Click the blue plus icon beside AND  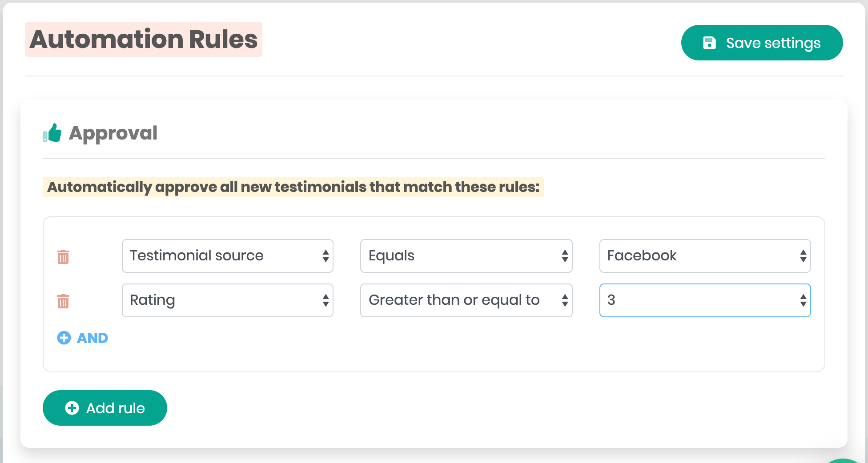point(64,338)
